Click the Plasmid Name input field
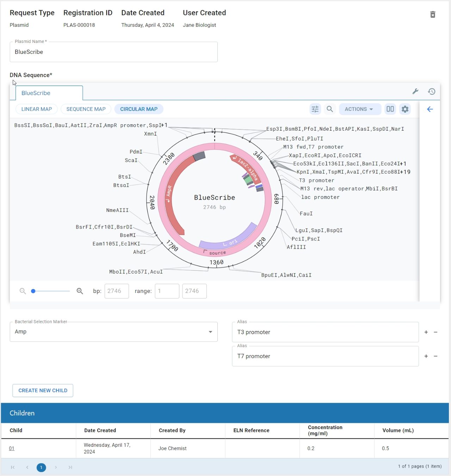451x476 pixels. 113,52
